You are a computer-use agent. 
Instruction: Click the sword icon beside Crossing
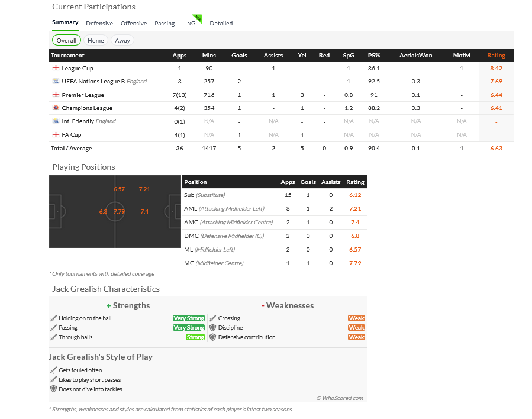tap(212, 318)
